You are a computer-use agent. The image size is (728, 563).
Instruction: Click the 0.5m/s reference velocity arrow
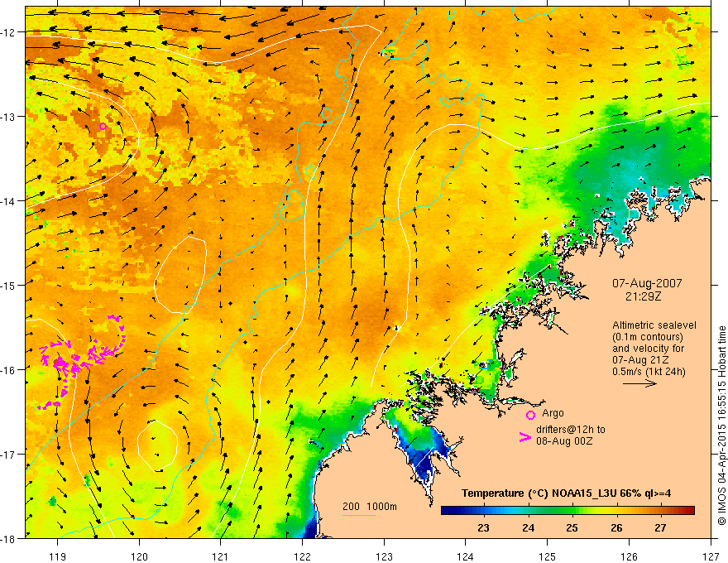coord(639,383)
